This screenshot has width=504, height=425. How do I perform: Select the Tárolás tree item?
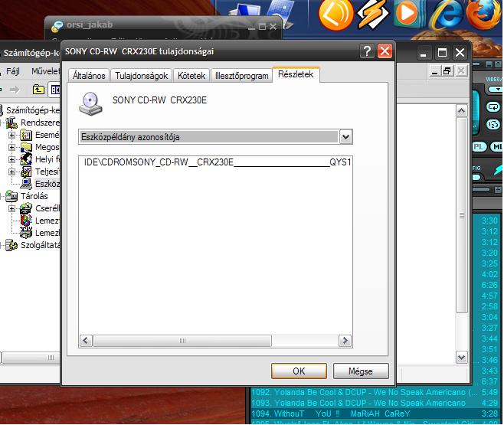tap(34, 196)
